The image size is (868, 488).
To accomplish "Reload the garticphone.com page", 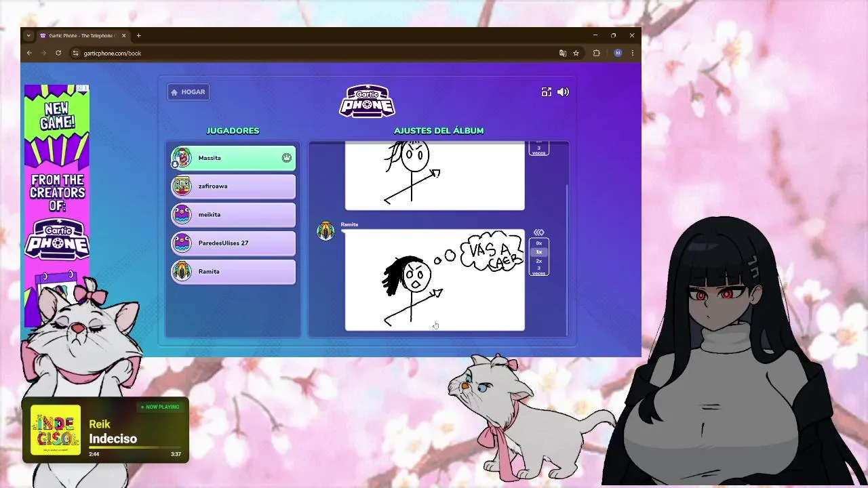I will [58, 53].
